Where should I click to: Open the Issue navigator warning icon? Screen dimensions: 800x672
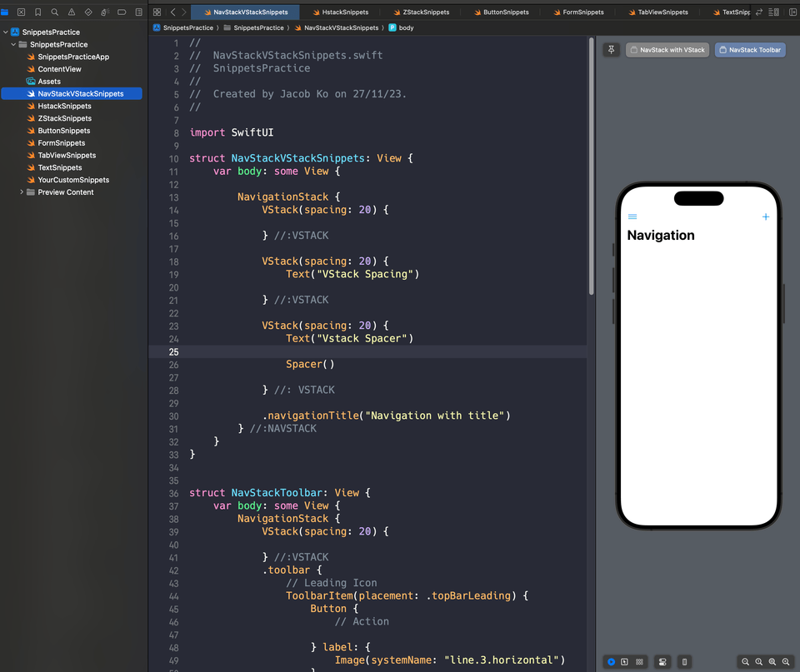point(72,12)
